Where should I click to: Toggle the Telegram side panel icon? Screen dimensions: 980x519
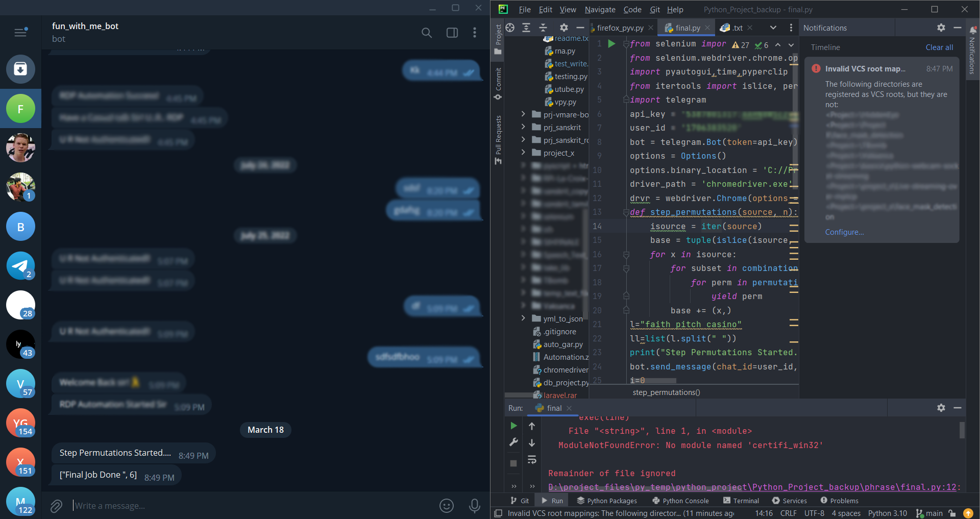(452, 33)
